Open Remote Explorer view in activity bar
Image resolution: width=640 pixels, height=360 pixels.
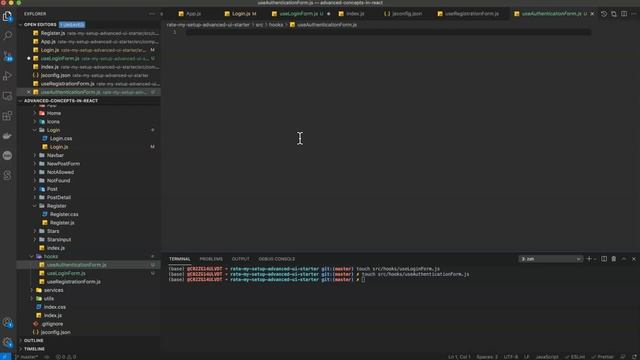[x=7, y=96]
